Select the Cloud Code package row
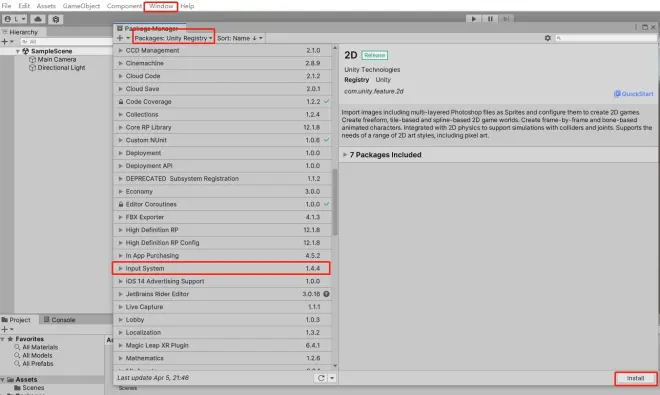This screenshot has width=660, height=395. (x=222, y=76)
